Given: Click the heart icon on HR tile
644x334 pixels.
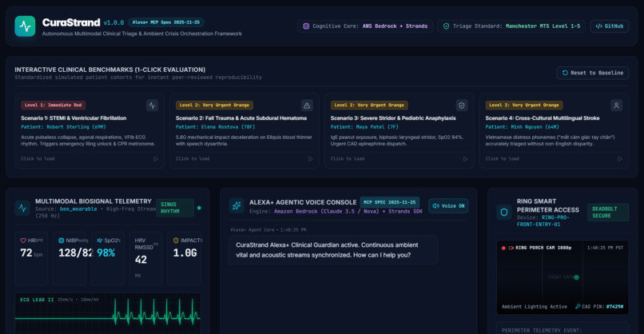Looking at the screenshot, I should [x=23, y=241].
